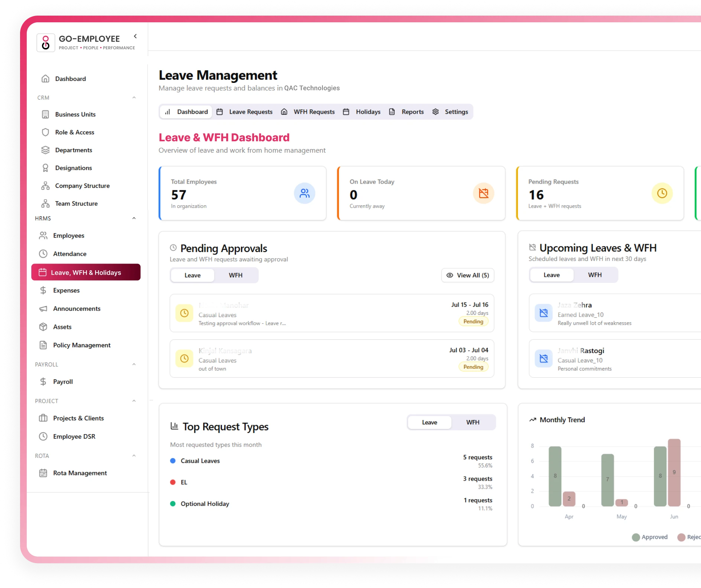Open Business Units building icon

(45, 114)
